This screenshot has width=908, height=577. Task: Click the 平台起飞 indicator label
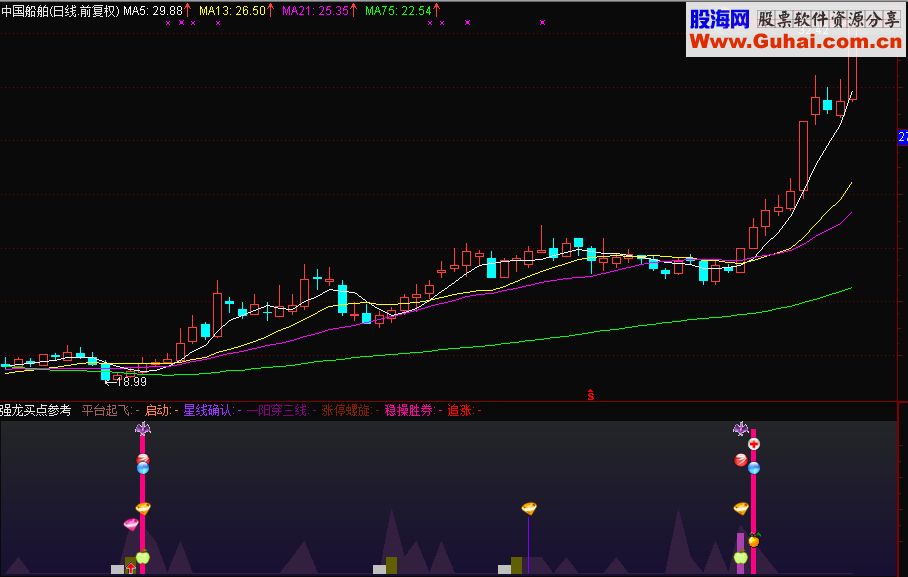(107, 410)
